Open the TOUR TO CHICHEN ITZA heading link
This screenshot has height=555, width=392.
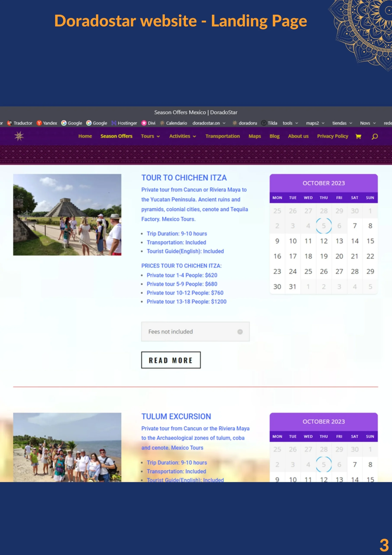pyautogui.click(x=184, y=178)
